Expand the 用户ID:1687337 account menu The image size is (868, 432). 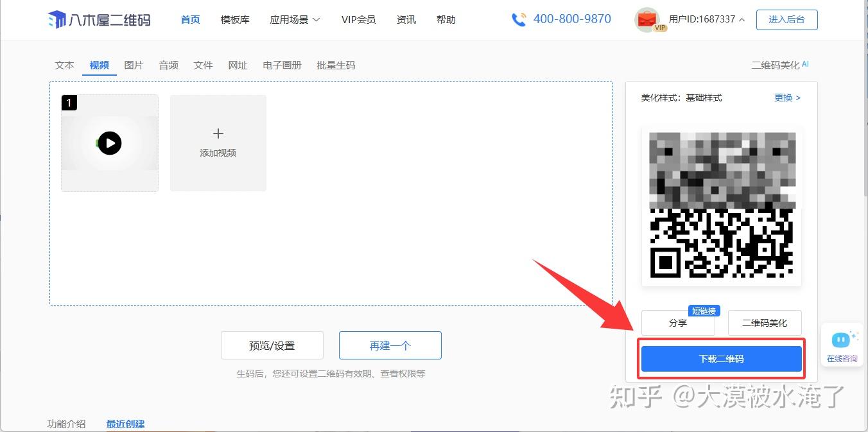click(706, 20)
